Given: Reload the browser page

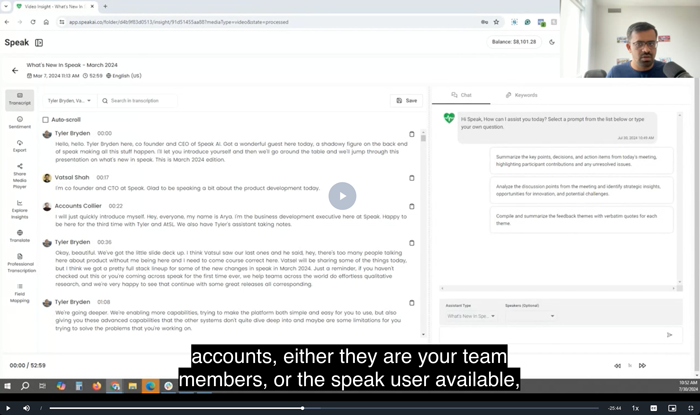Looking at the screenshot, I should [33, 22].
